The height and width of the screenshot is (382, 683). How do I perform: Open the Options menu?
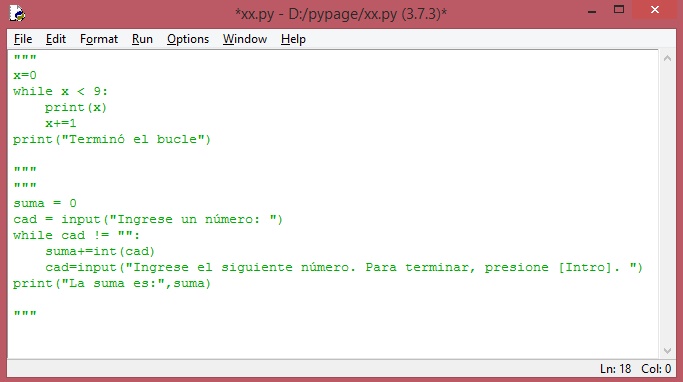[x=188, y=39]
